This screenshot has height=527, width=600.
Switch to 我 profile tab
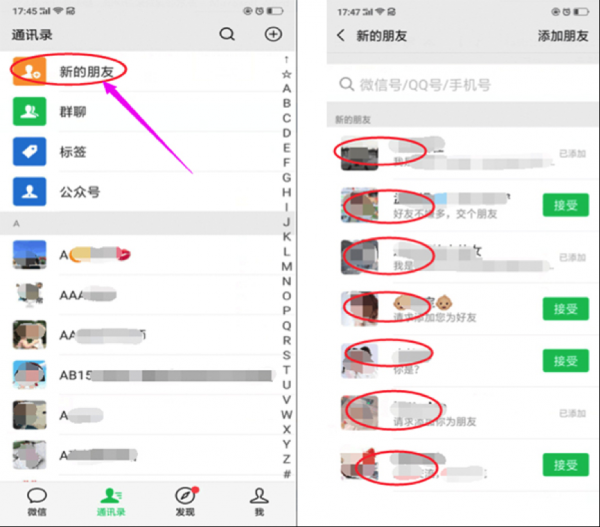coord(259,502)
